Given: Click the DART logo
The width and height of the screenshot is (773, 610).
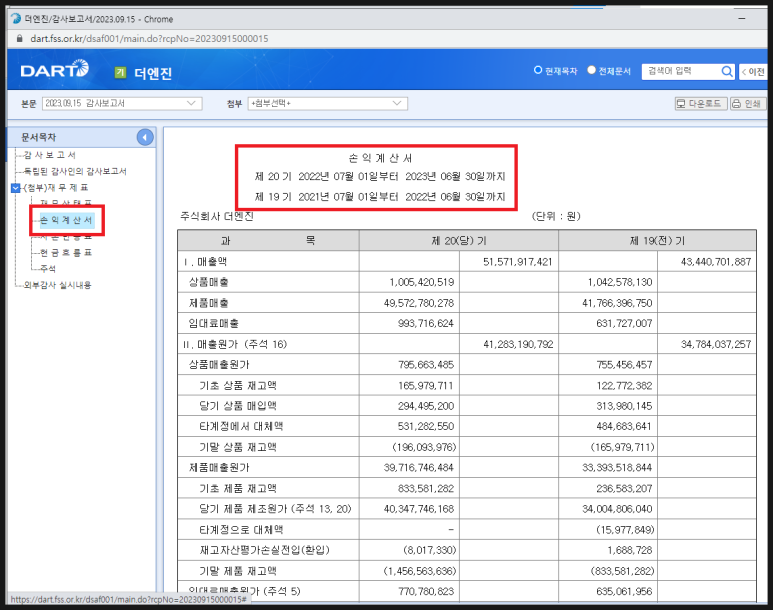Looking at the screenshot, I should pyautogui.click(x=55, y=70).
